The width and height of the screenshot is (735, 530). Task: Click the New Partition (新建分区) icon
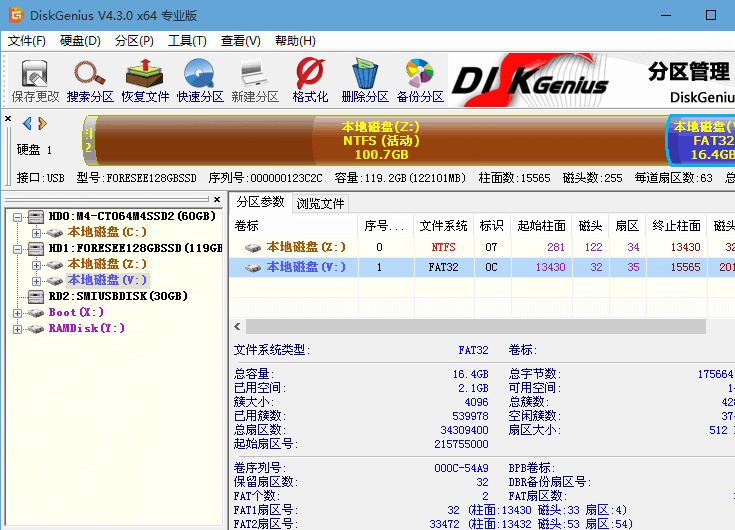[255, 81]
